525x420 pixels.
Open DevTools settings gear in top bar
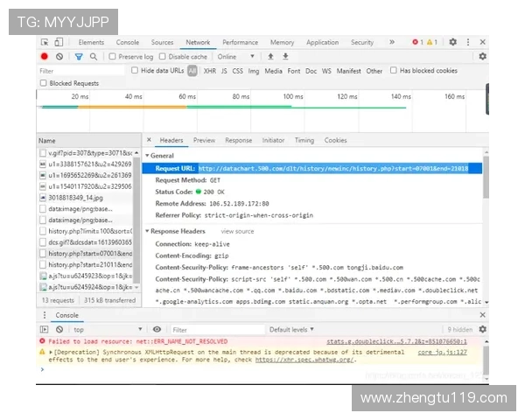click(x=452, y=42)
